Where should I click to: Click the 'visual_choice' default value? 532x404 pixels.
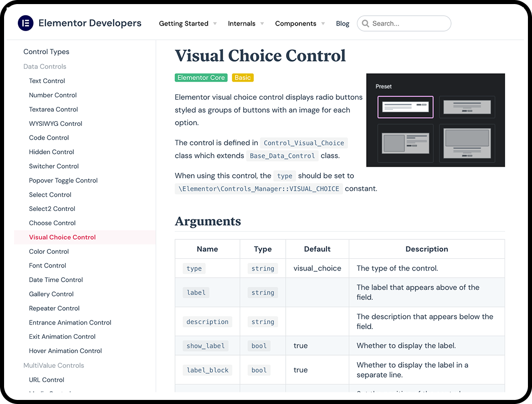[317, 268]
